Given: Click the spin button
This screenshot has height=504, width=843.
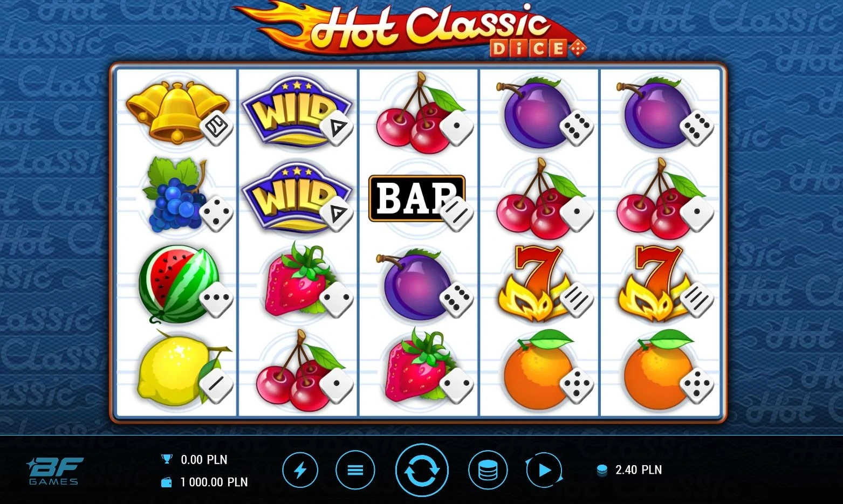Looking at the screenshot, I should coord(422,470).
